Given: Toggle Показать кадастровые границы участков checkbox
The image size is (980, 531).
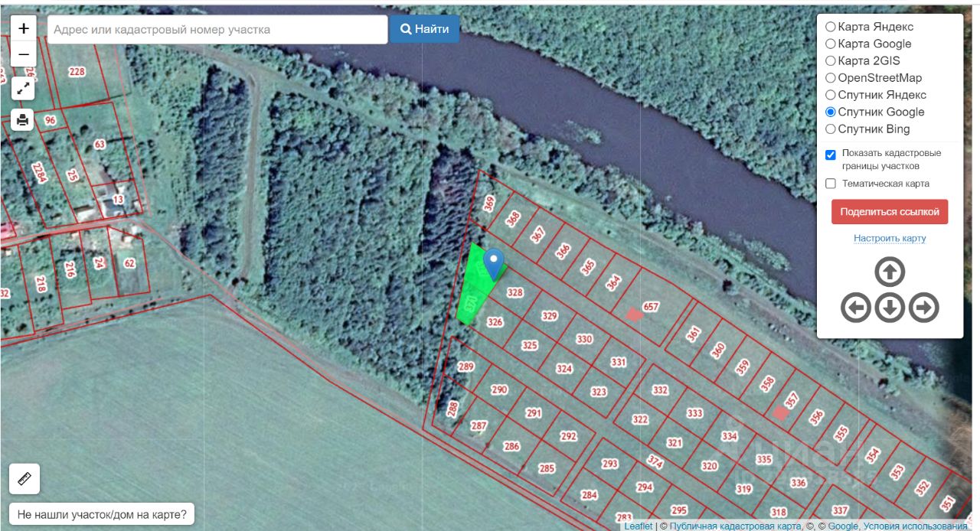Looking at the screenshot, I should click(831, 155).
